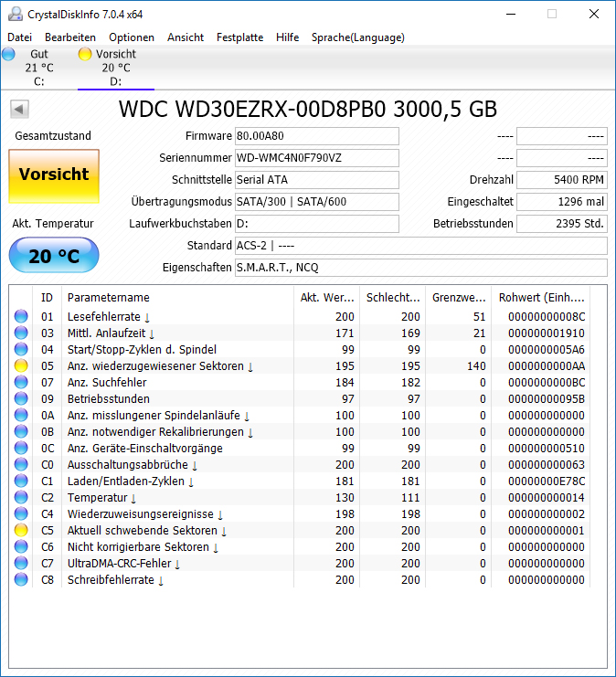Click status orb of Anz. notwendiger Rekalibrierungen row

21,431
